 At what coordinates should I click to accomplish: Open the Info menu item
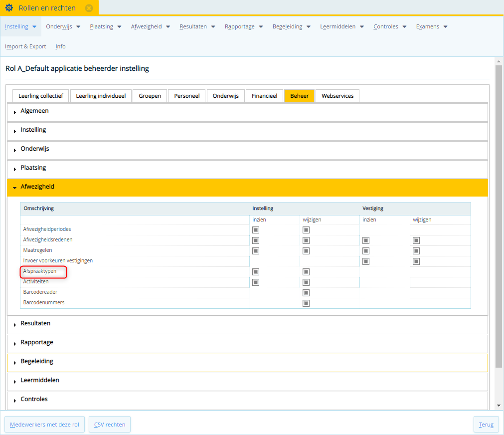pyautogui.click(x=60, y=46)
